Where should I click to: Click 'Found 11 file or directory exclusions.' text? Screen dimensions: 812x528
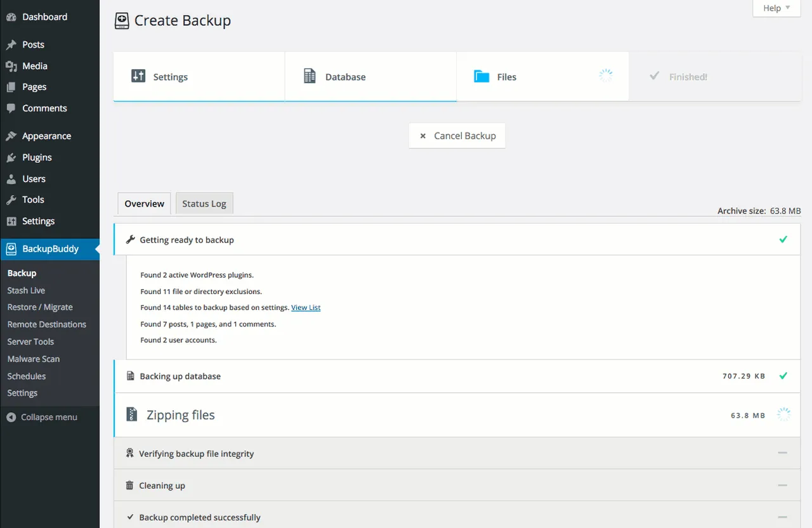click(x=201, y=292)
